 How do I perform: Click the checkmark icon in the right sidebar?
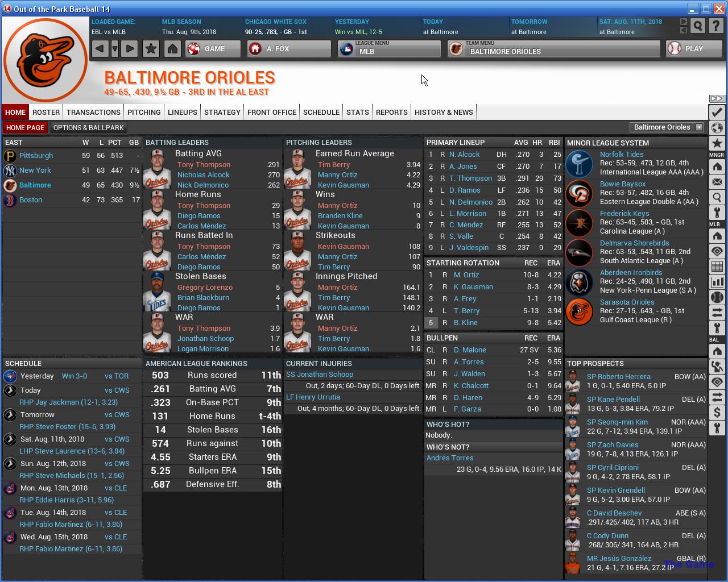tap(717, 113)
